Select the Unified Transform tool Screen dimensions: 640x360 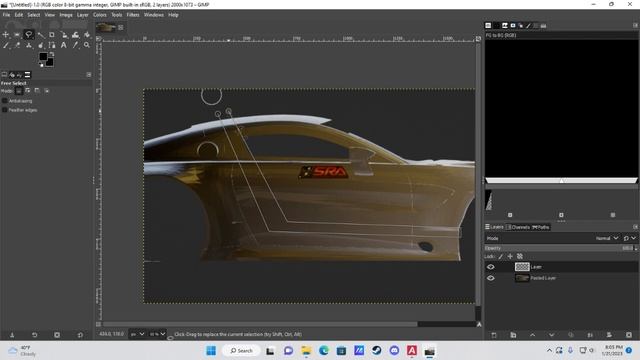64,35
